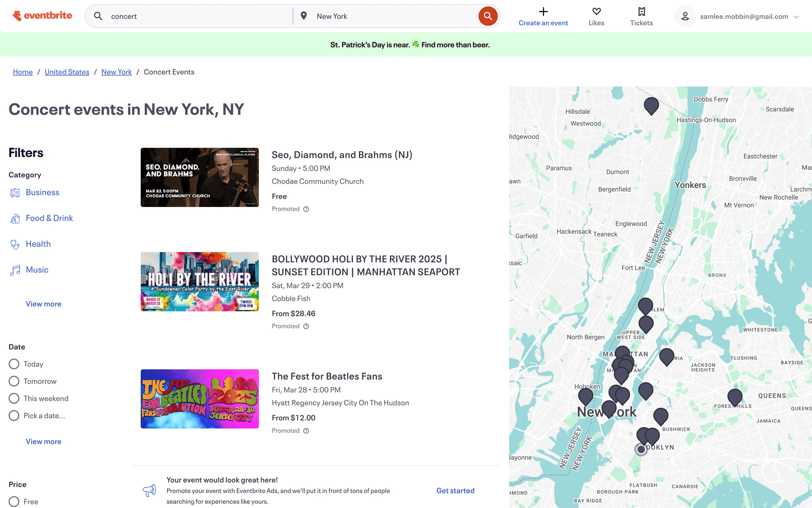Filter by Food & Drink category

[49, 218]
